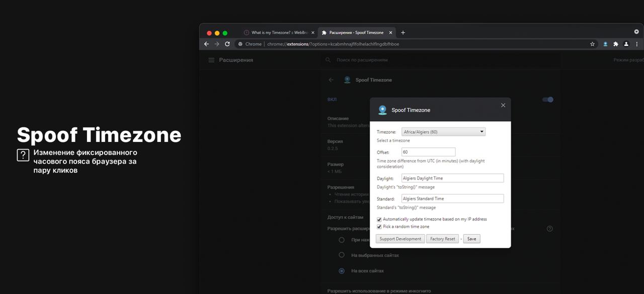Click the browser back arrow button

pyautogui.click(x=206, y=44)
